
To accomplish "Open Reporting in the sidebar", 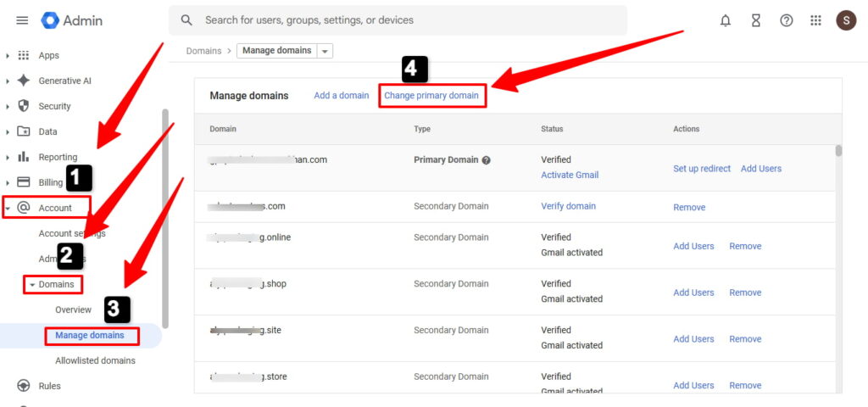I will click(58, 157).
